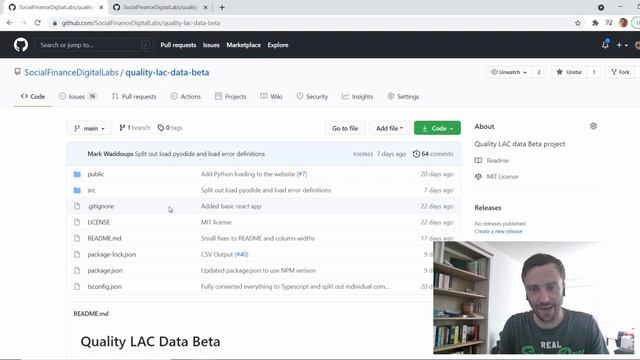
Task: Switch to the Actions tab
Action: [x=186, y=96]
